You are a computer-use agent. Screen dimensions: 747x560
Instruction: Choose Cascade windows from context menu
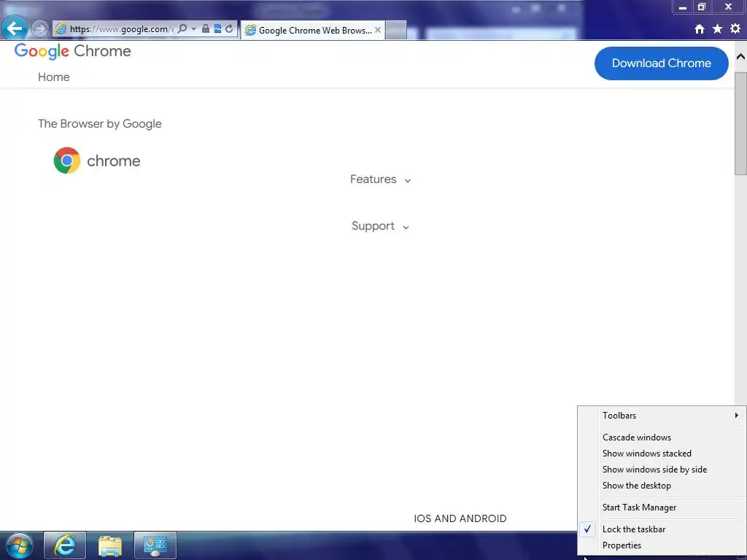[x=662, y=437]
